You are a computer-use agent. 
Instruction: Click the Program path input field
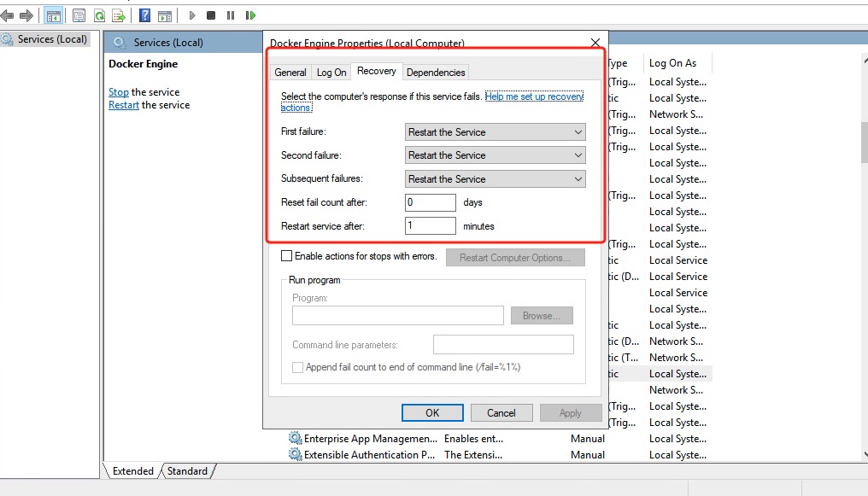[x=398, y=315]
